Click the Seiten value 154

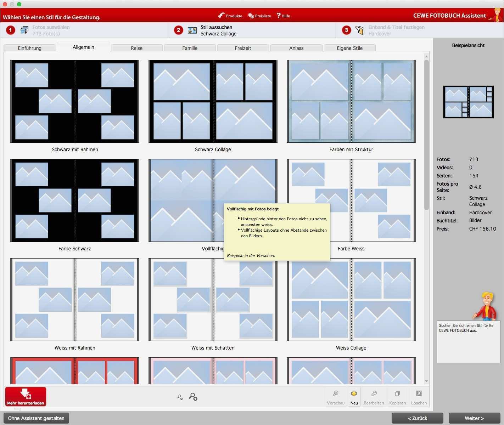coord(474,176)
